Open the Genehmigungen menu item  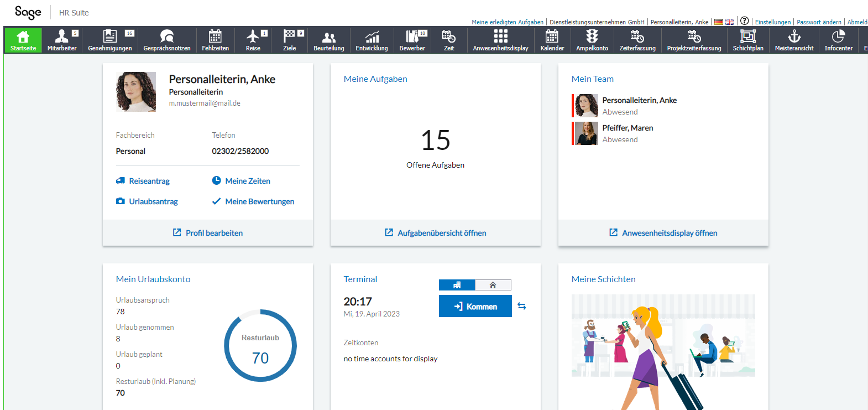pyautogui.click(x=110, y=40)
